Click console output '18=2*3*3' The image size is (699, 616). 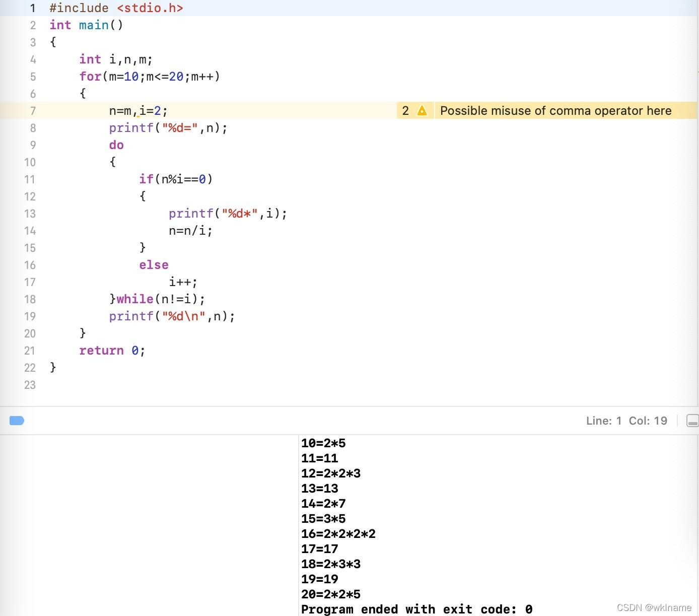click(331, 564)
